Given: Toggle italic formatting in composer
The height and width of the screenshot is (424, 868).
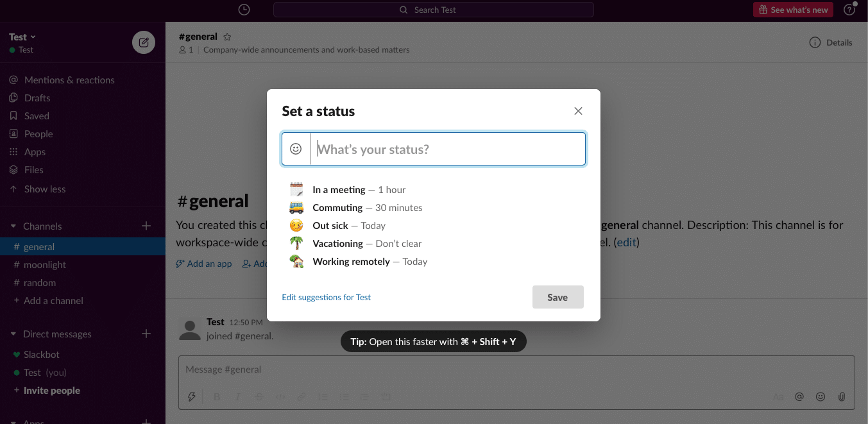Looking at the screenshot, I should pos(238,397).
